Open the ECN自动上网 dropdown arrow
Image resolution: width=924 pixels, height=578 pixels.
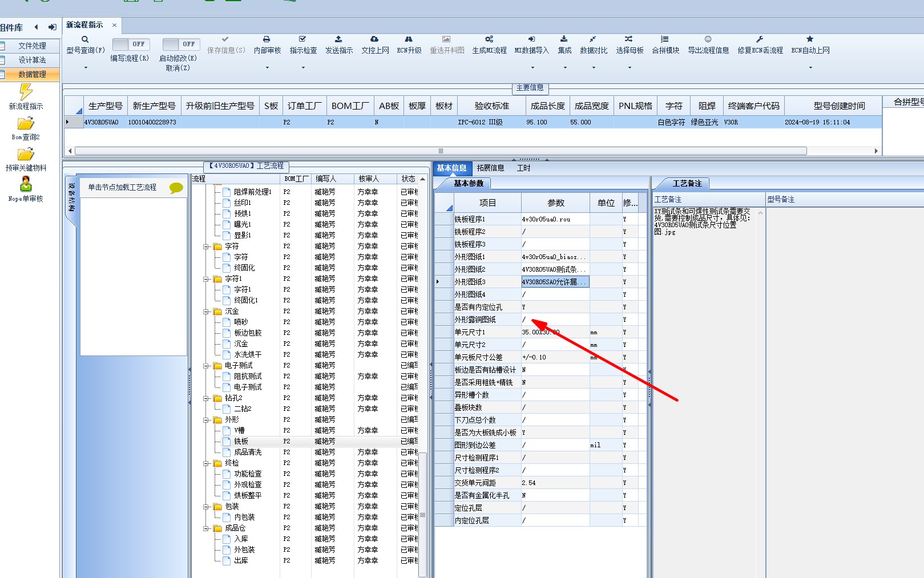tap(810, 67)
